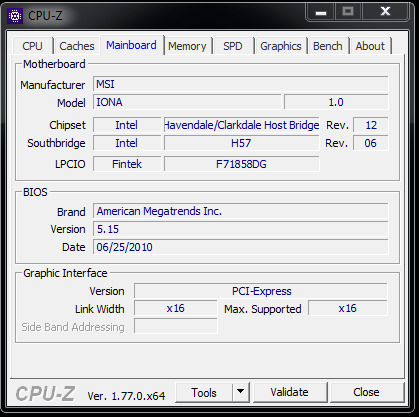Click southbridge Rev. value 06
The width and height of the screenshot is (419, 417).
pos(371,143)
